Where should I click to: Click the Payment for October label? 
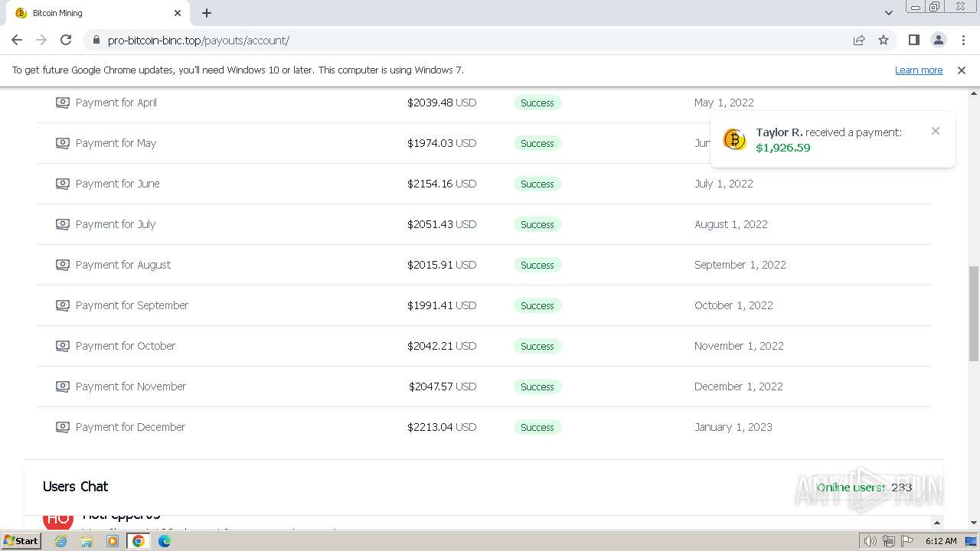click(126, 346)
